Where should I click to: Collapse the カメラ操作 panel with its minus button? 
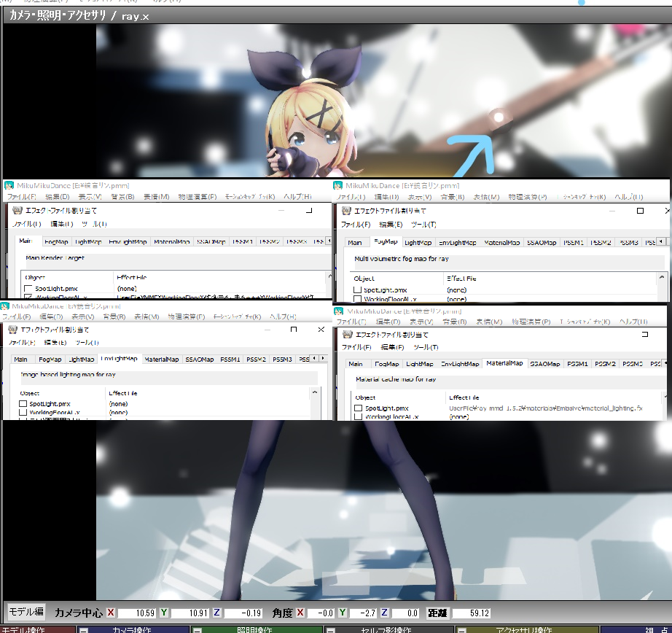[84, 629]
